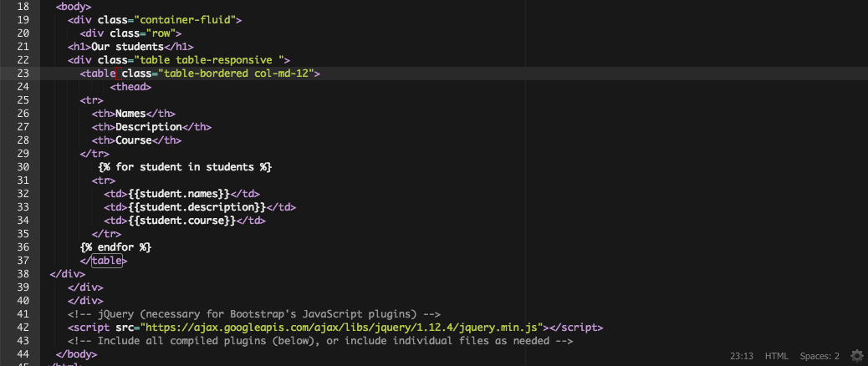Open the HTML language mode selector

pos(776,356)
